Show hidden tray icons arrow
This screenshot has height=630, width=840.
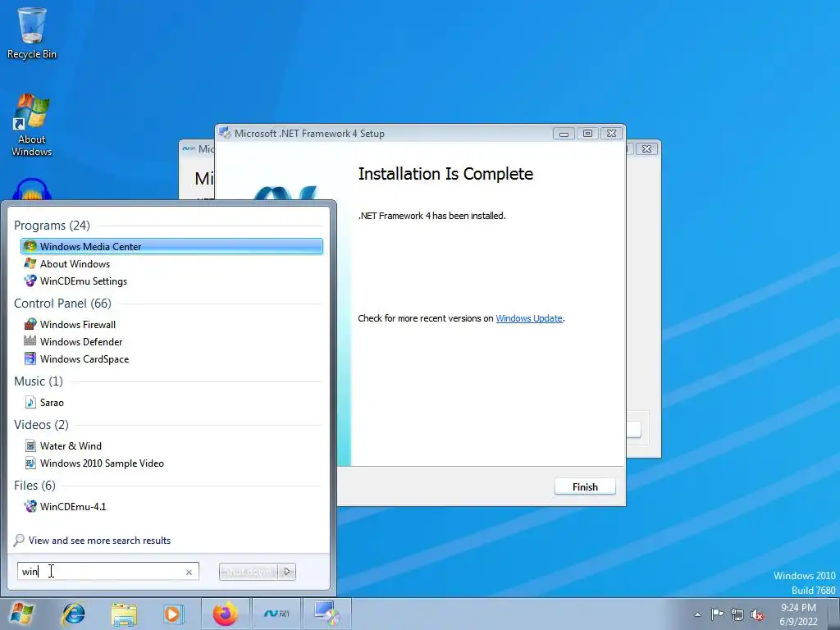[697, 614]
